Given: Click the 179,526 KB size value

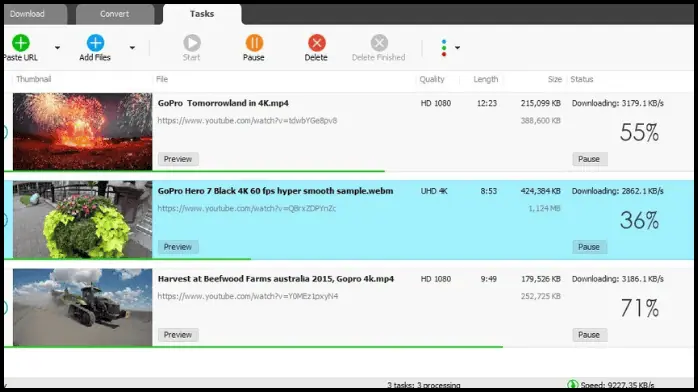Looking at the screenshot, I should click(x=540, y=279).
